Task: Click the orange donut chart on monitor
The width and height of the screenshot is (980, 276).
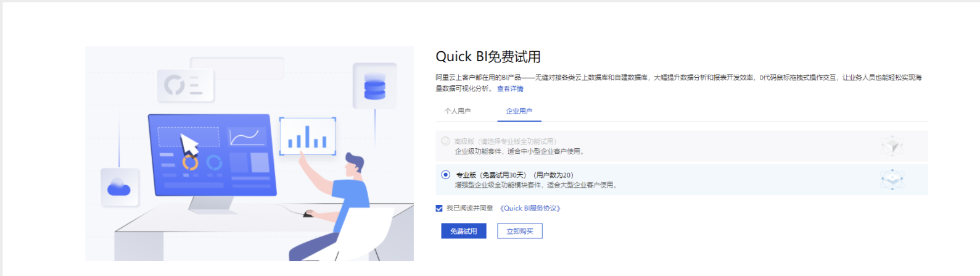Action: point(190,162)
